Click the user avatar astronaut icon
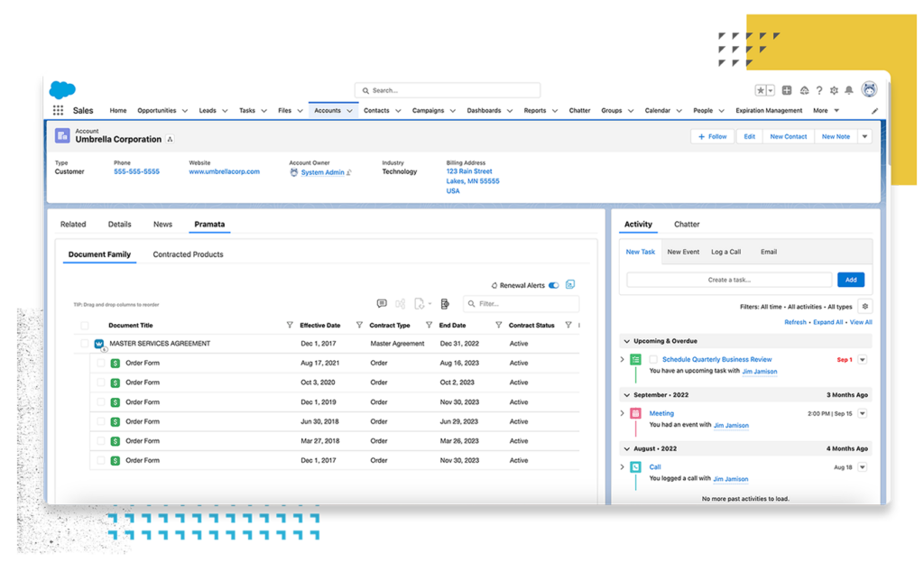 868,89
